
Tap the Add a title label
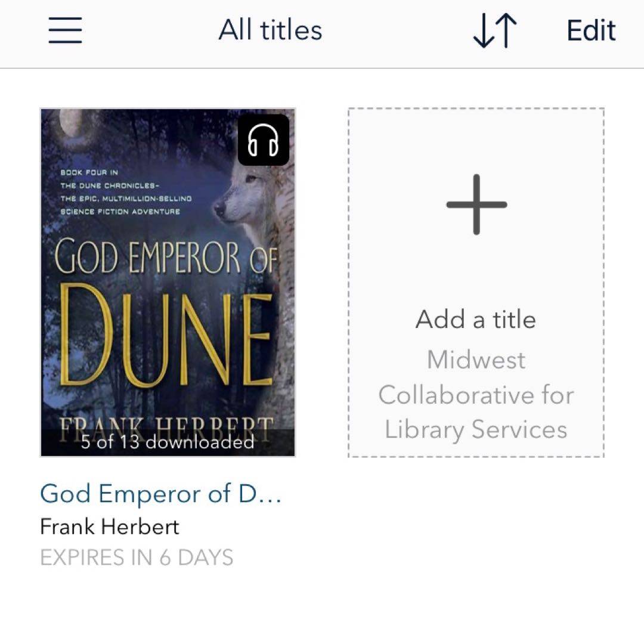point(476,319)
